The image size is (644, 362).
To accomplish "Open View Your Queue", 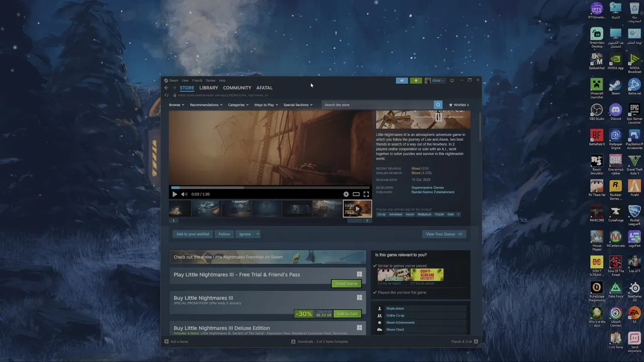I will click(x=444, y=234).
